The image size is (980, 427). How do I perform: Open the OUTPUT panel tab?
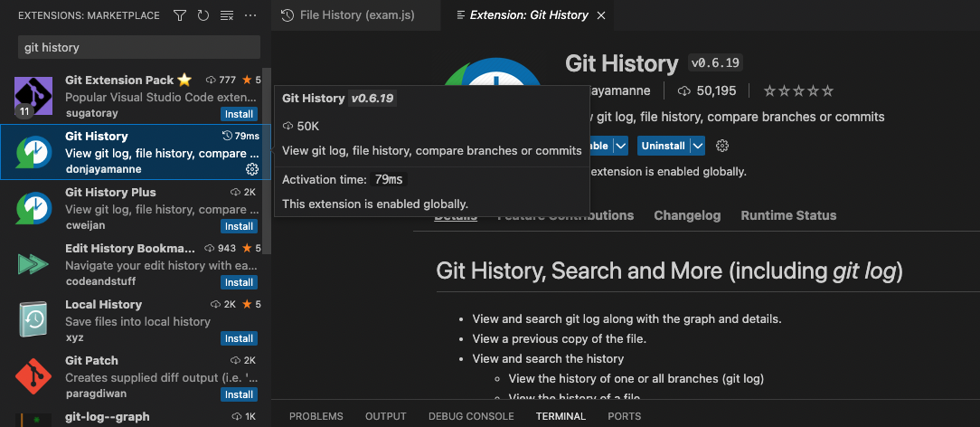pyautogui.click(x=386, y=416)
